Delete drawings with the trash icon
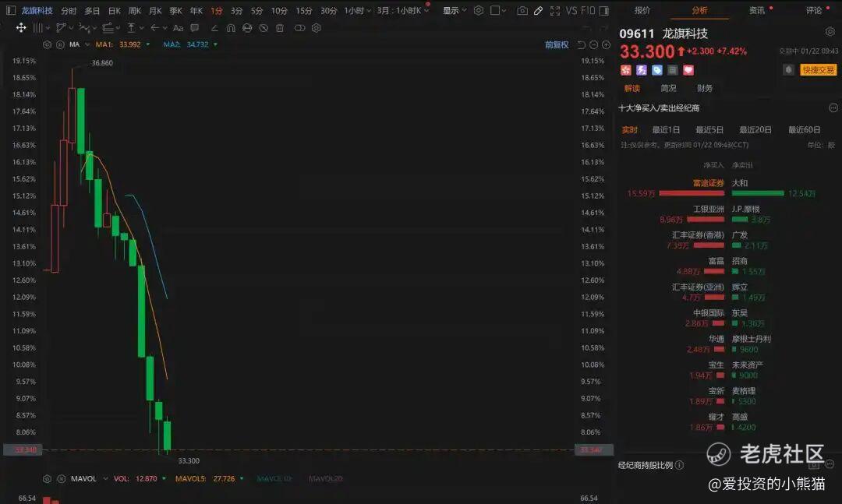 coord(280,28)
